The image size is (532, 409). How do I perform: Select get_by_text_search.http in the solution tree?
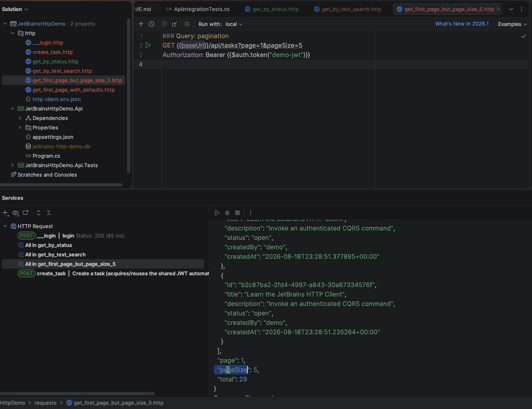62,71
